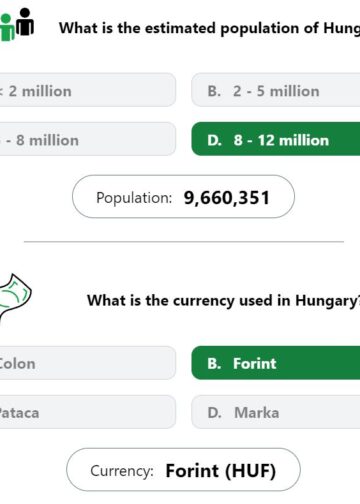The image size is (360, 504).
Task: Click the Currency Forint (HUF) result box
Action: click(183, 470)
